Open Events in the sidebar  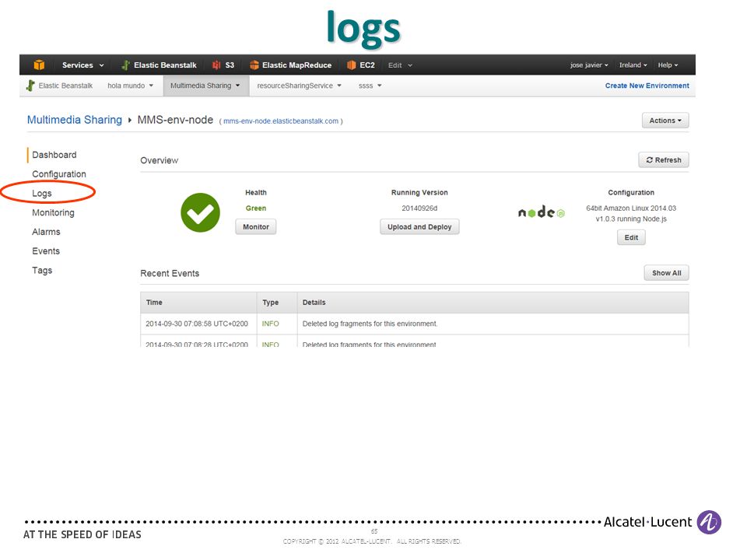click(x=46, y=251)
